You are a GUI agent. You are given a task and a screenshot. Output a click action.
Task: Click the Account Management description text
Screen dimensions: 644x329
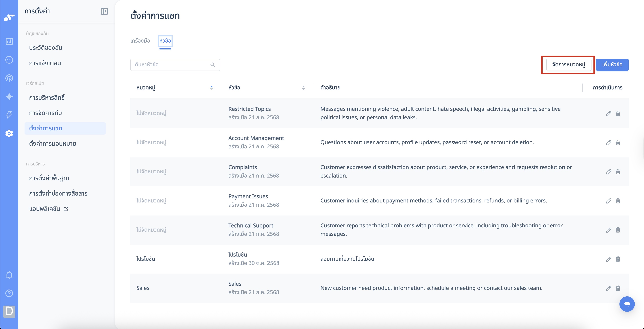(x=427, y=142)
